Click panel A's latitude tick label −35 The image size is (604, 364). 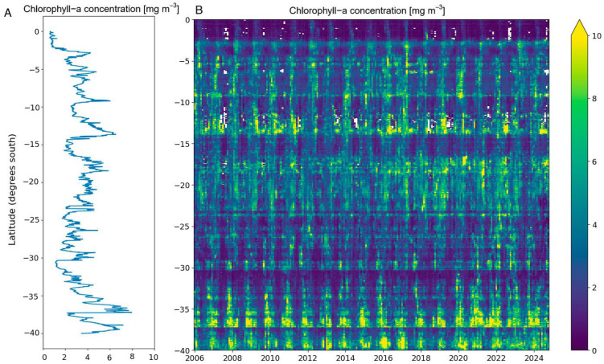31,296
